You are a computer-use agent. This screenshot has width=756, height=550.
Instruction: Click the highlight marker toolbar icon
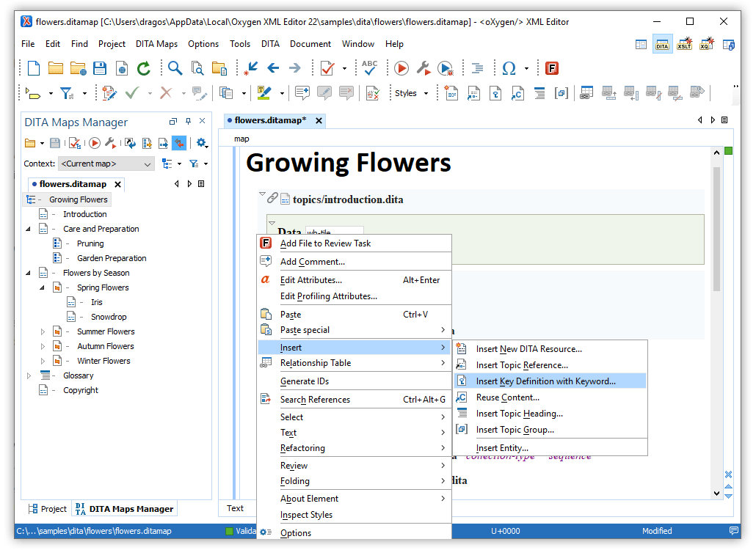tap(263, 92)
